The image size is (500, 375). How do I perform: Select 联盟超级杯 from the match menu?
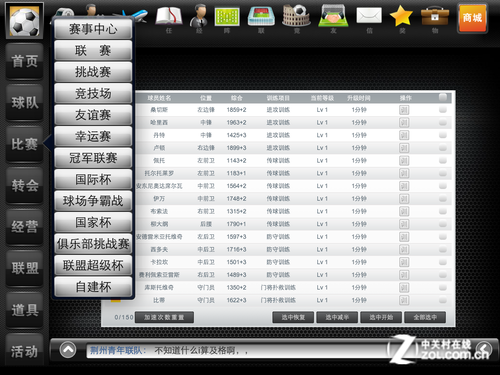point(93,265)
